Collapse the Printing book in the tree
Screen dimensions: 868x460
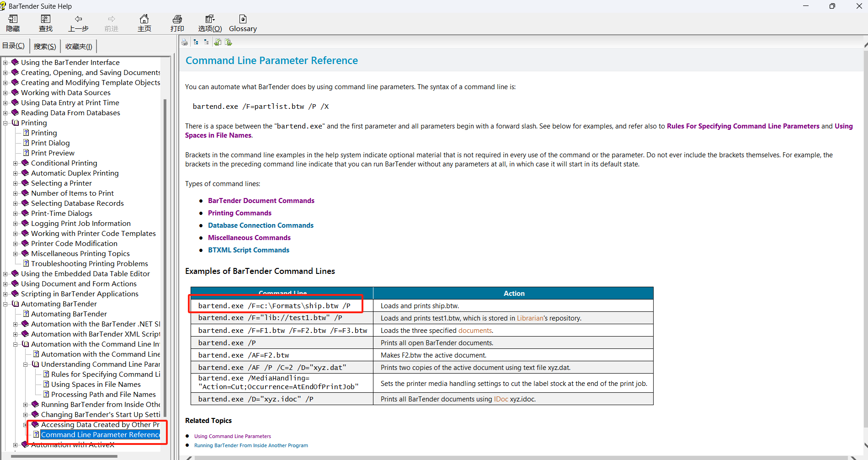[x=5, y=123]
